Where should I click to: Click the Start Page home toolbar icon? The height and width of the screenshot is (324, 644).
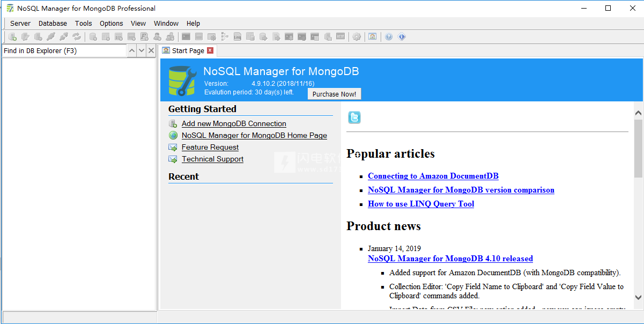(x=373, y=36)
